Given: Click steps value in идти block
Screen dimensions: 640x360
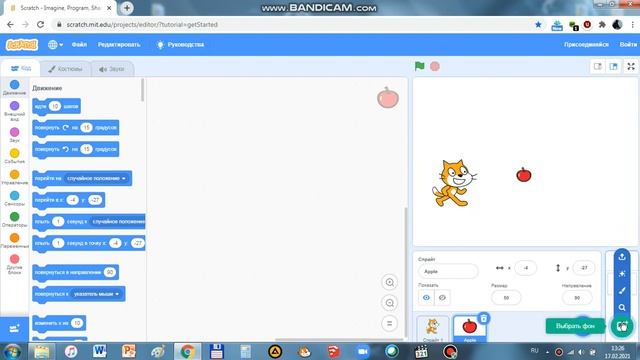Looking at the screenshot, I should (55, 106).
